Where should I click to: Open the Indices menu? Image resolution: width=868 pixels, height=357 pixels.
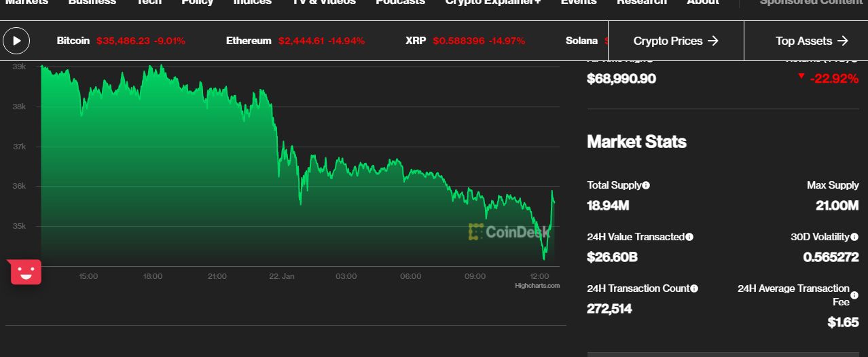(x=253, y=2)
